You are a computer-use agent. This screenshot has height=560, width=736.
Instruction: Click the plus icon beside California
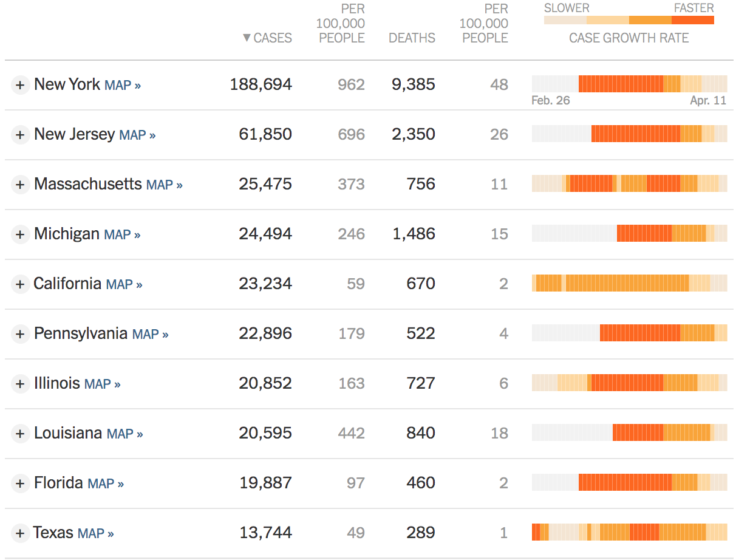[x=20, y=284]
